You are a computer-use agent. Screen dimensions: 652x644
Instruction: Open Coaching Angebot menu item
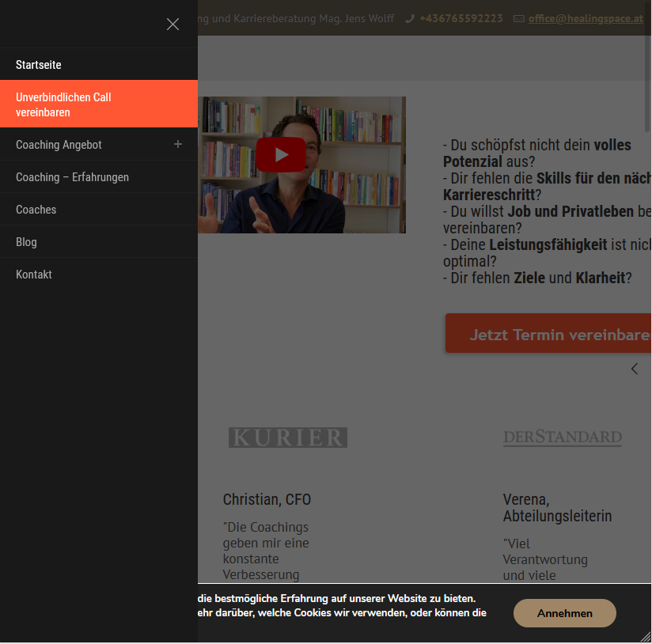tap(59, 145)
